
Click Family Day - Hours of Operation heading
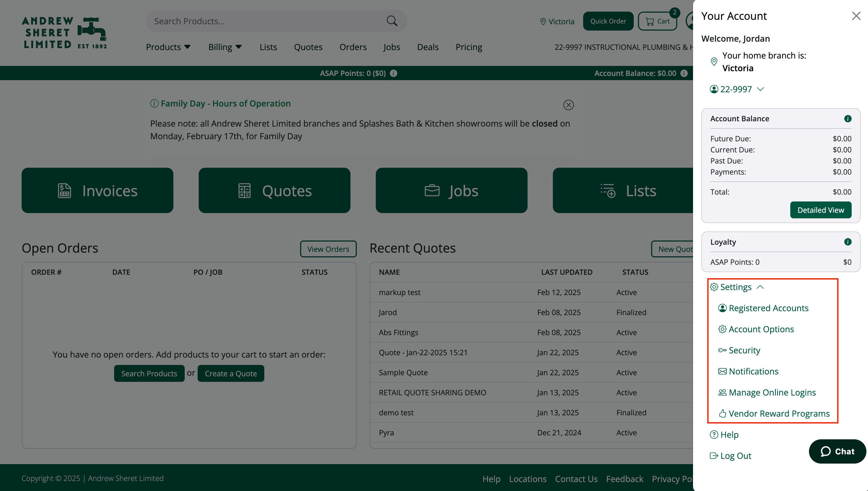pos(225,104)
